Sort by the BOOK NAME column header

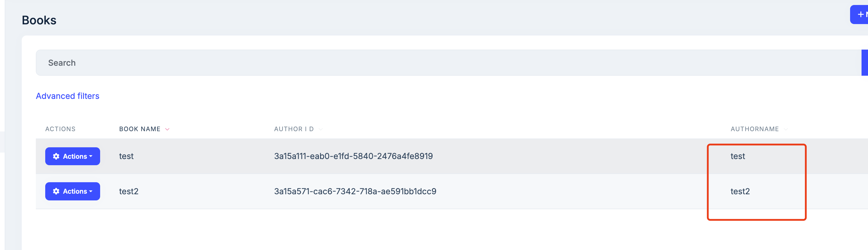(x=139, y=129)
